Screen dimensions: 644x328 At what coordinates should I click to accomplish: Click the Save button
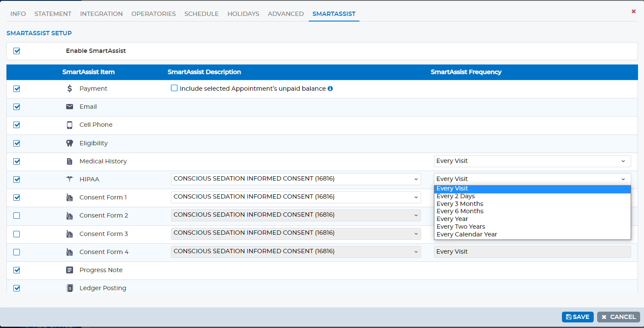[578, 317]
